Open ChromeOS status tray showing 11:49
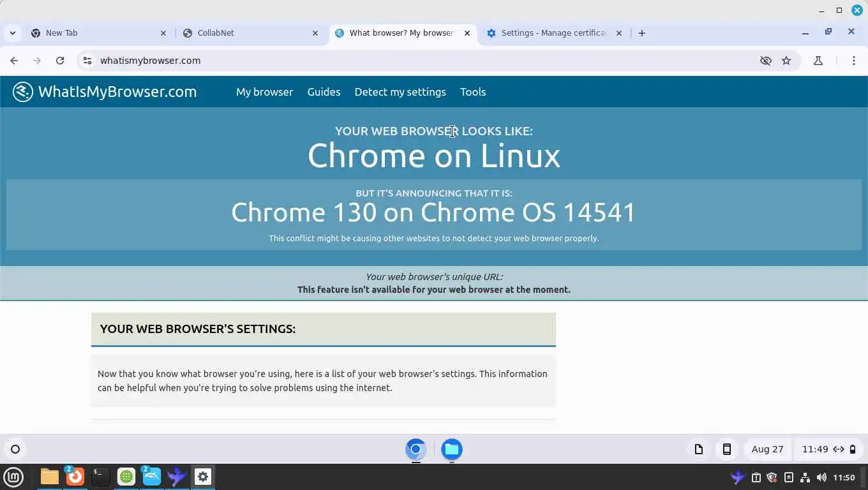This screenshot has width=868, height=490. point(828,449)
